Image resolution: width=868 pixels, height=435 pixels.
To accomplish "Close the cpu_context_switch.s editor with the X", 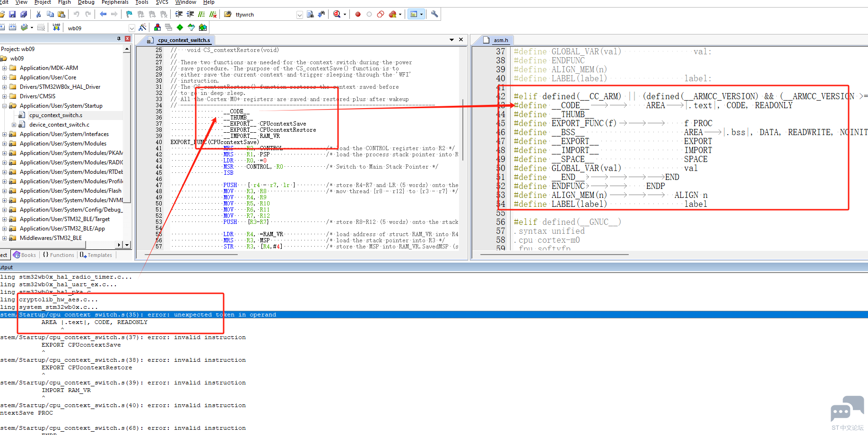I will coord(461,40).
